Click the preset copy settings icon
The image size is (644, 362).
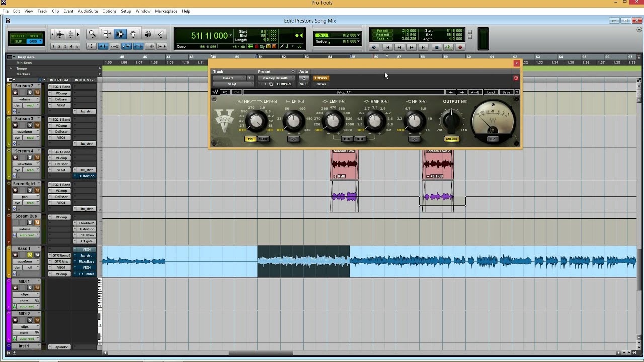[271, 84]
